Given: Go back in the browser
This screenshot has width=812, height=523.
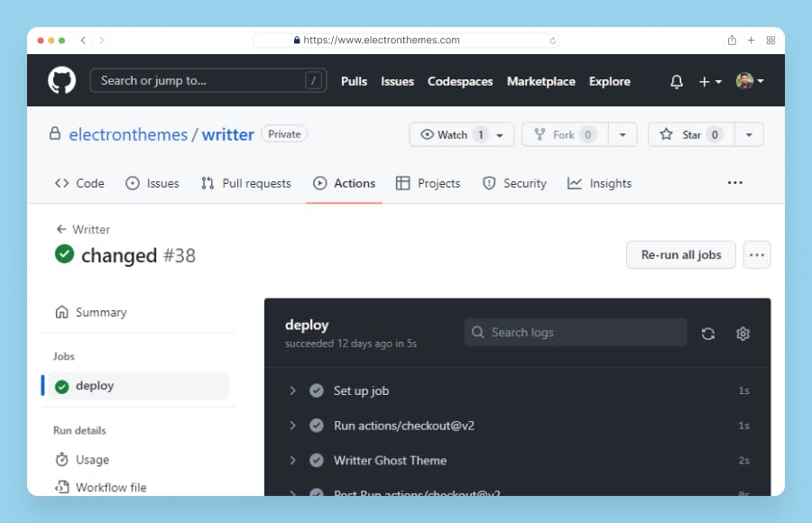Looking at the screenshot, I should click(83, 40).
